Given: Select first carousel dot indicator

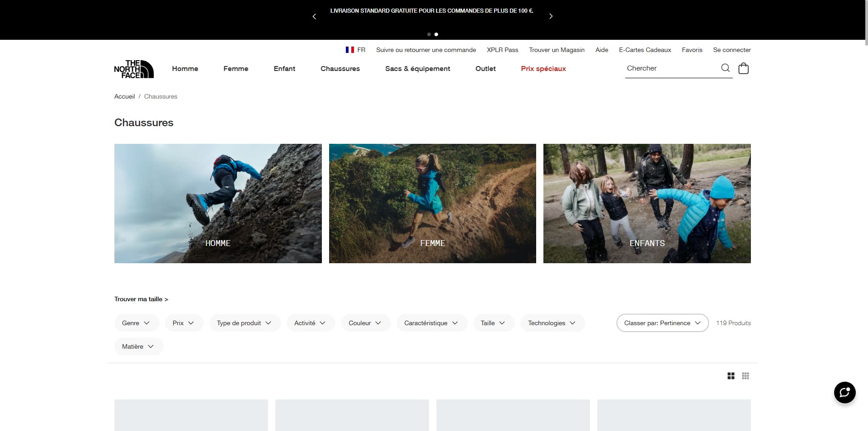Looking at the screenshot, I should (x=429, y=34).
